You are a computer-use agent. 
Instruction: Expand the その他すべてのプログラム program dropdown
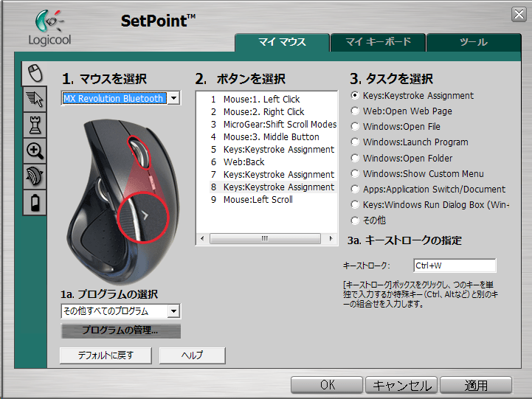[x=173, y=310]
